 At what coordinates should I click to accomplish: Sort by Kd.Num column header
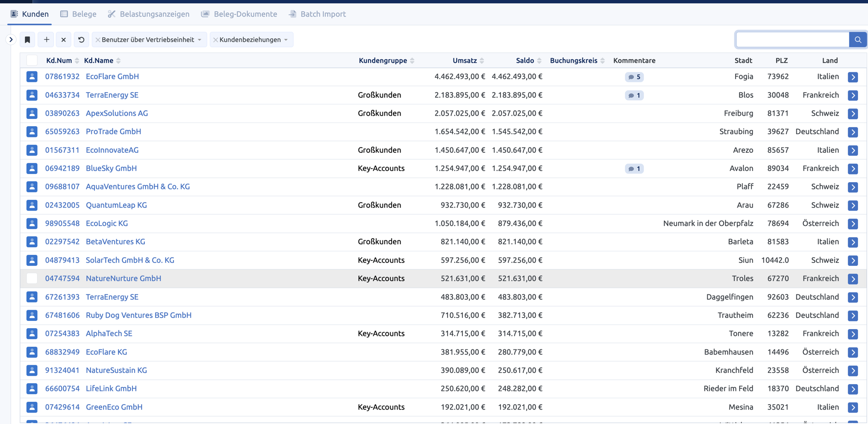tap(62, 61)
